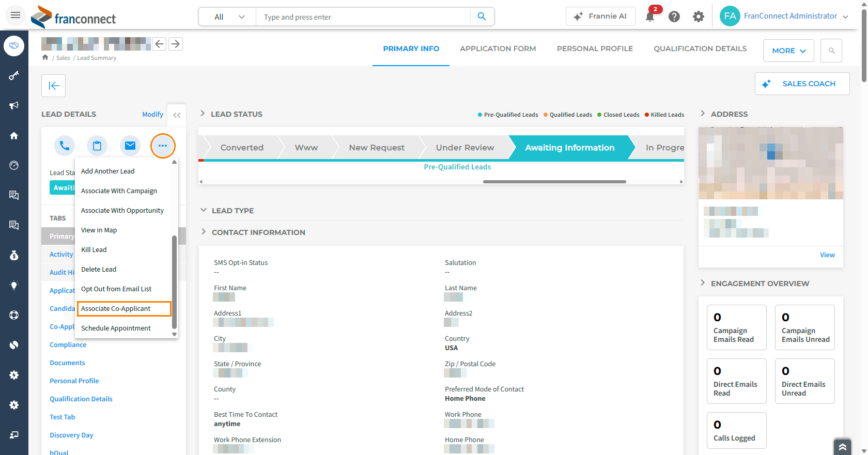Collapse the lead details panel
The width and height of the screenshot is (868, 455).
(177, 115)
